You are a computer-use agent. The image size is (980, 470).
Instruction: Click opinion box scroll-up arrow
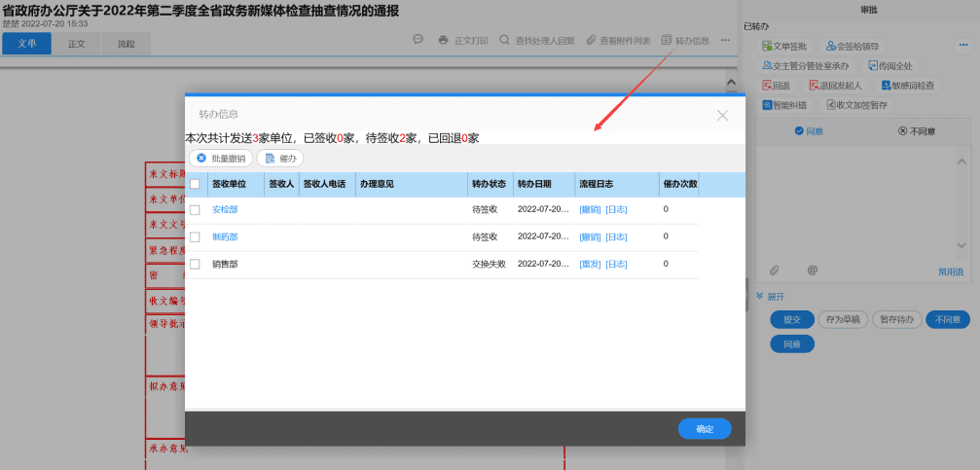pos(962,162)
